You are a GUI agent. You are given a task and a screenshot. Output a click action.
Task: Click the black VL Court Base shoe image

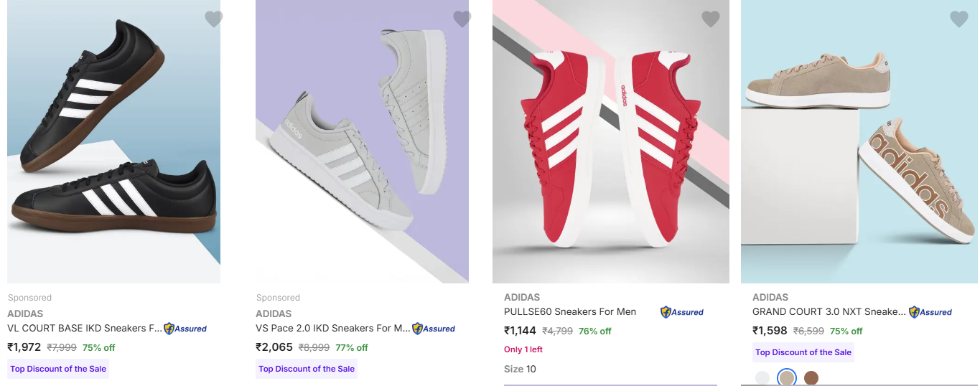pyautogui.click(x=113, y=143)
